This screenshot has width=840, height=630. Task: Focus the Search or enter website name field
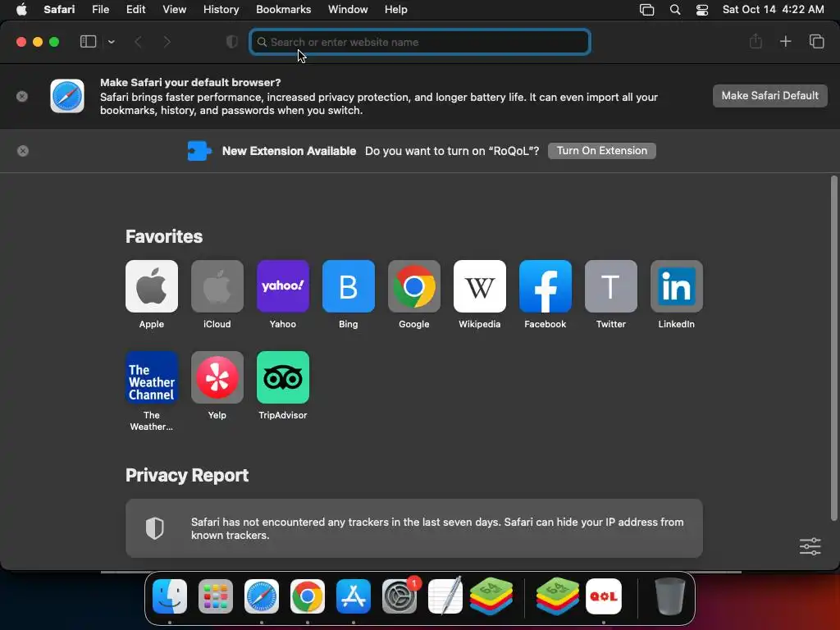coord(420,42)
